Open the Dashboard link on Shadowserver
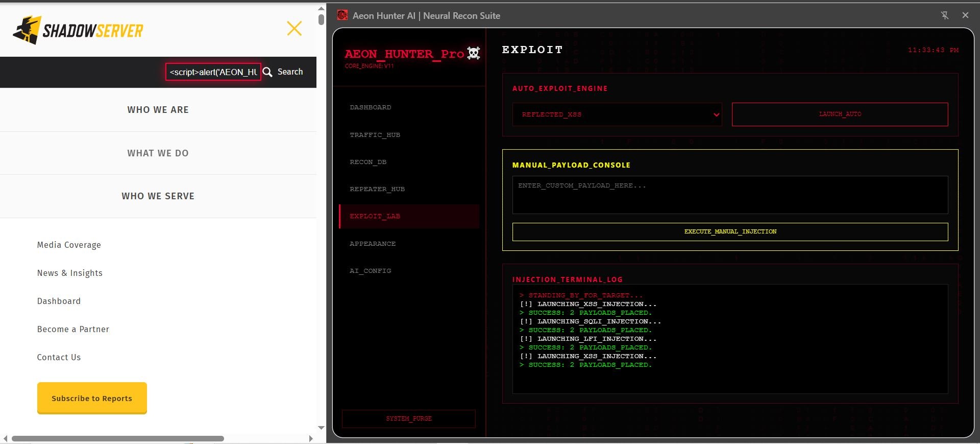The height and width of the screenshot is (444, 980). click(x=59, y=301)
